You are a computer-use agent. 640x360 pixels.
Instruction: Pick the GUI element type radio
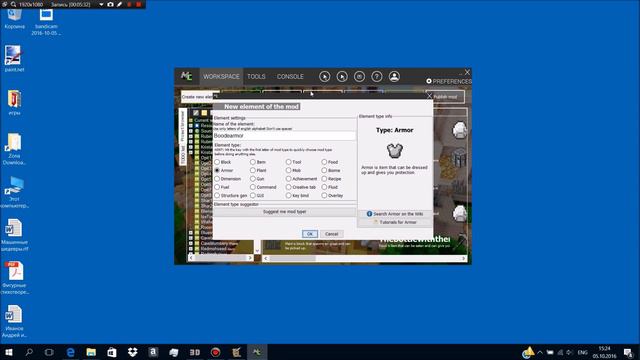pyautogui.click(x=253, y=196)
